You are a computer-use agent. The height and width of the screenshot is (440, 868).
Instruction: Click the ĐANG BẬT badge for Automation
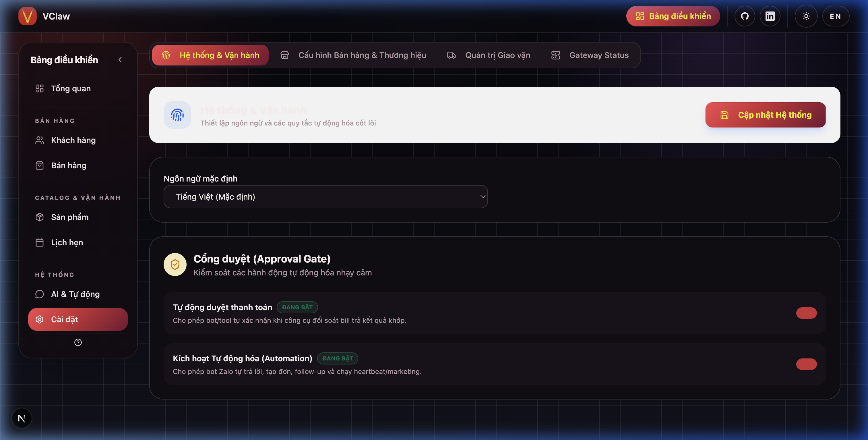click(338, 358)
